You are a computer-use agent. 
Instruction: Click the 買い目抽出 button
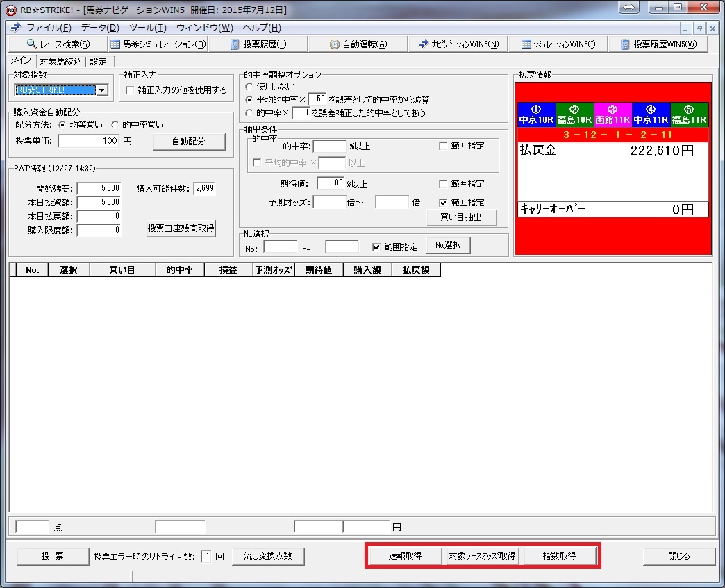(461, 217)
